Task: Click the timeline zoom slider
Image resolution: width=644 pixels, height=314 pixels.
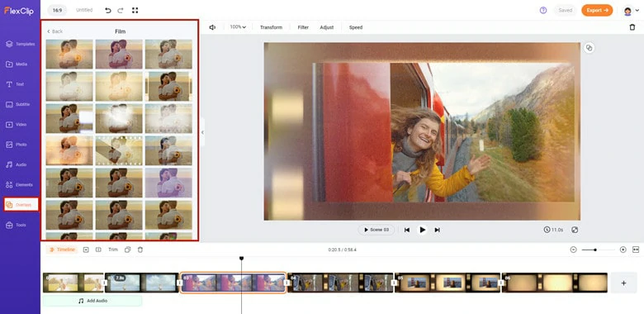Action: tap(598, 250)
